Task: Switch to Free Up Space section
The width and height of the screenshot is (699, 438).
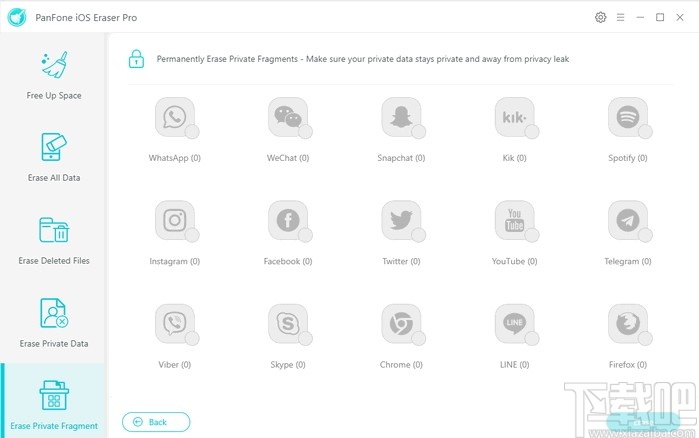Action: (x=54, y=75)
